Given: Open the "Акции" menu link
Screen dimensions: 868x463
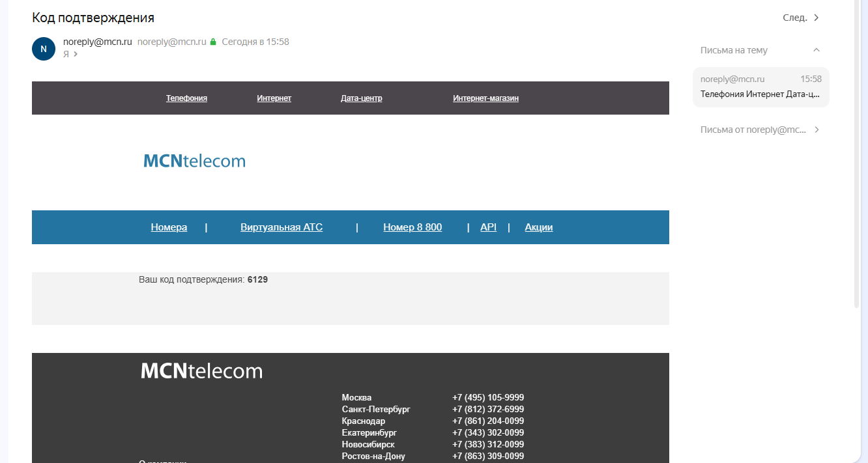Looking at the screenshot, I should click(539, 227).
